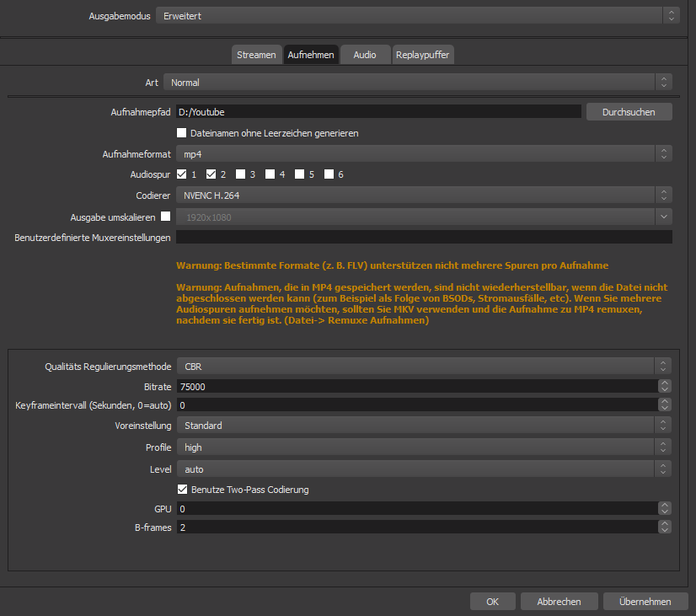Screen dimensions: 696x616
Task: Select the Replaypuffer tab
Action: click(x=423, y=55)
